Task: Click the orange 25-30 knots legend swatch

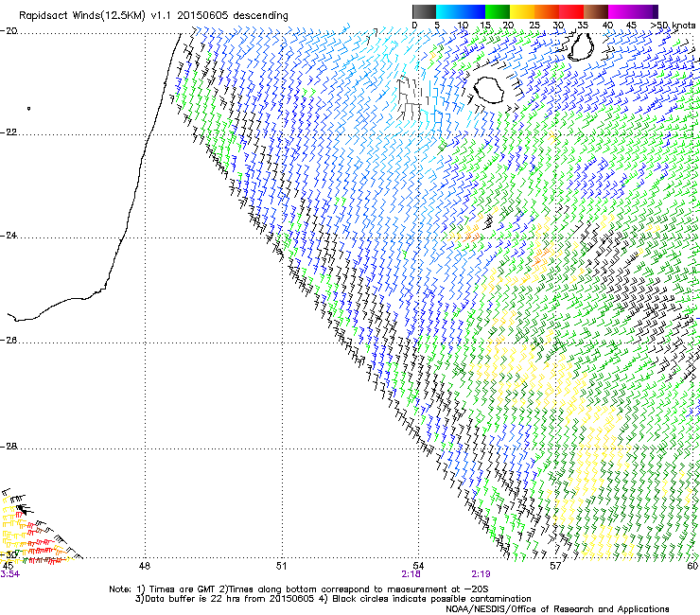Action: (547, 11)
